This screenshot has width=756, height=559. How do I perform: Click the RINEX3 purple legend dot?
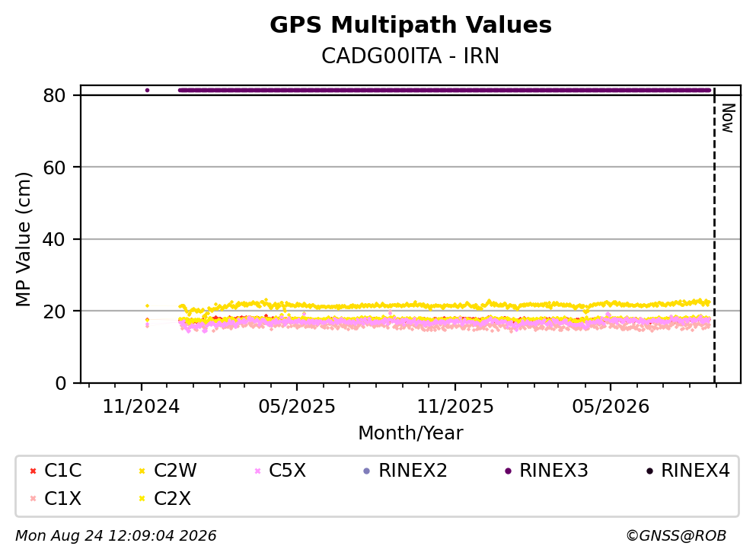[x=508, y=471]
